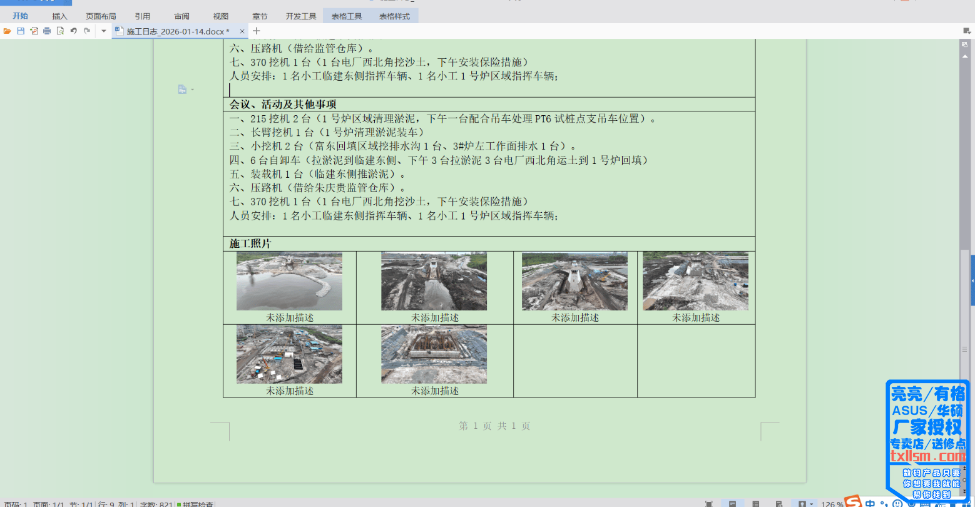This screenshot has width=980, height=507.
Task: Click the Print icon in quick toolbar
Action: coord(47,31)
